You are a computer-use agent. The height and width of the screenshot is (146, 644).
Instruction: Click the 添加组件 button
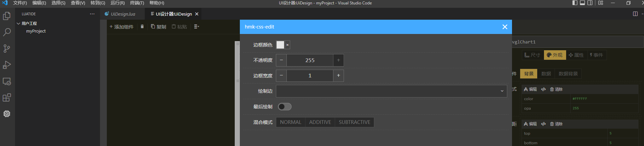pos(121,26)
